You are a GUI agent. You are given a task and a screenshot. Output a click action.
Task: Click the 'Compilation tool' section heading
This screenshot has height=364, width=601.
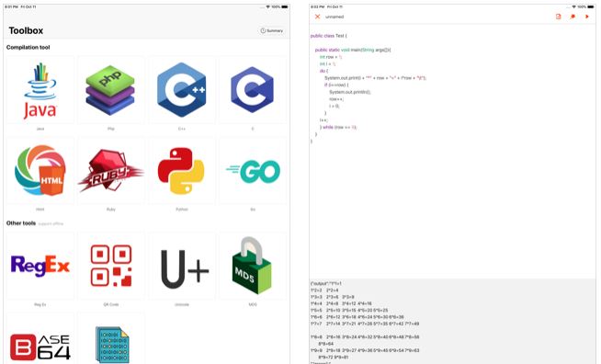click(x=28, y=47)
